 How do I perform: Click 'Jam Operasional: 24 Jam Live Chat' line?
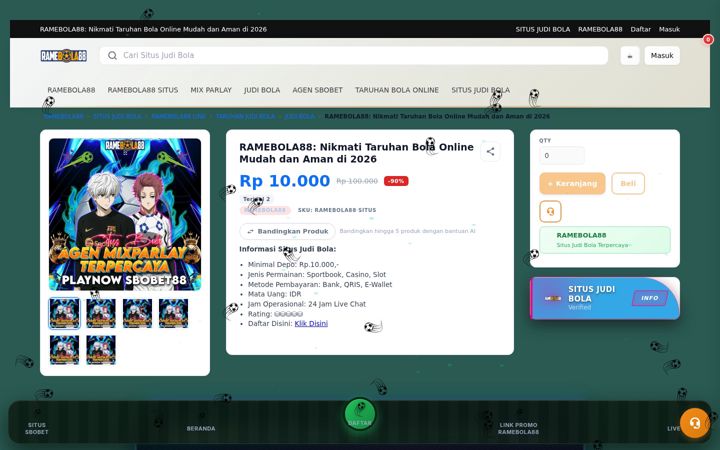click(307, 304)
